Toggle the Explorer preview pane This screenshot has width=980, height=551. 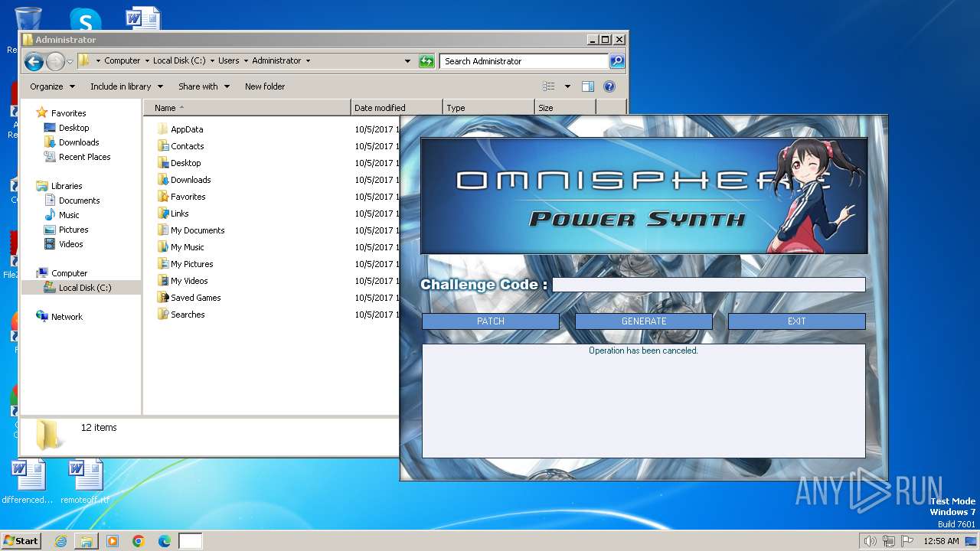coord(588,86)
